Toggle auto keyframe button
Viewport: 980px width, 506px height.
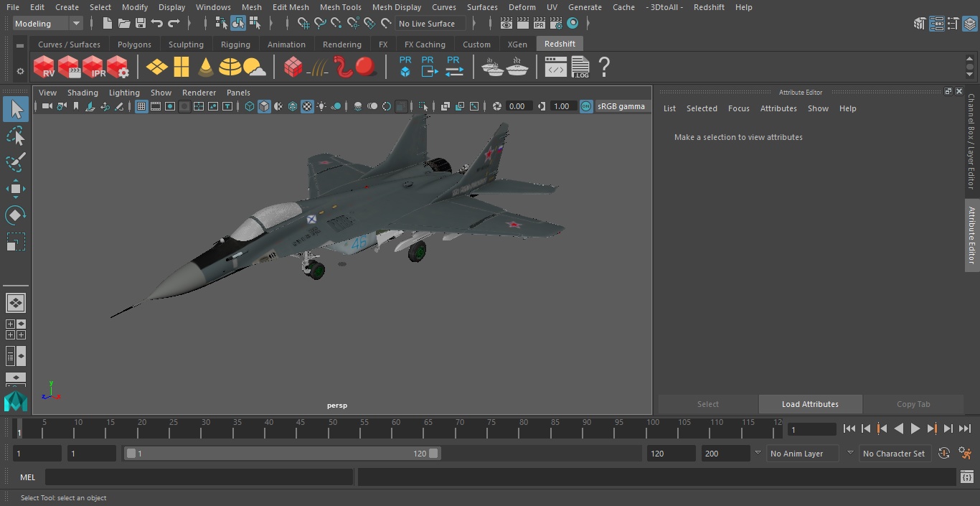point(944,453)
